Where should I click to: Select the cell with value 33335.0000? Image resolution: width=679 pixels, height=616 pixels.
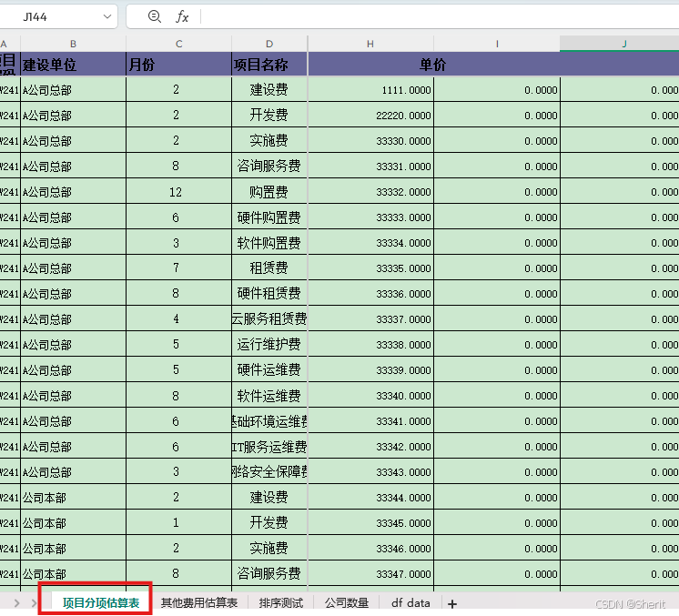coord(370,268)
